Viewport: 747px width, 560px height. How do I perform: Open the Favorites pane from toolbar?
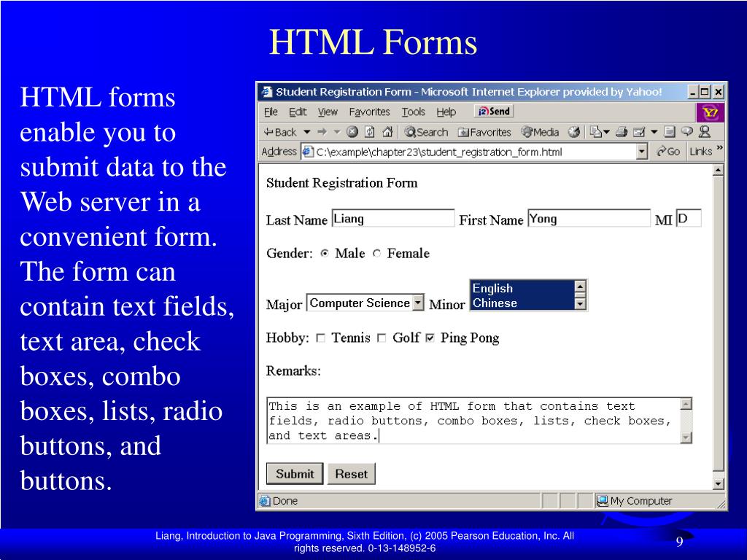tap(484, 132)
